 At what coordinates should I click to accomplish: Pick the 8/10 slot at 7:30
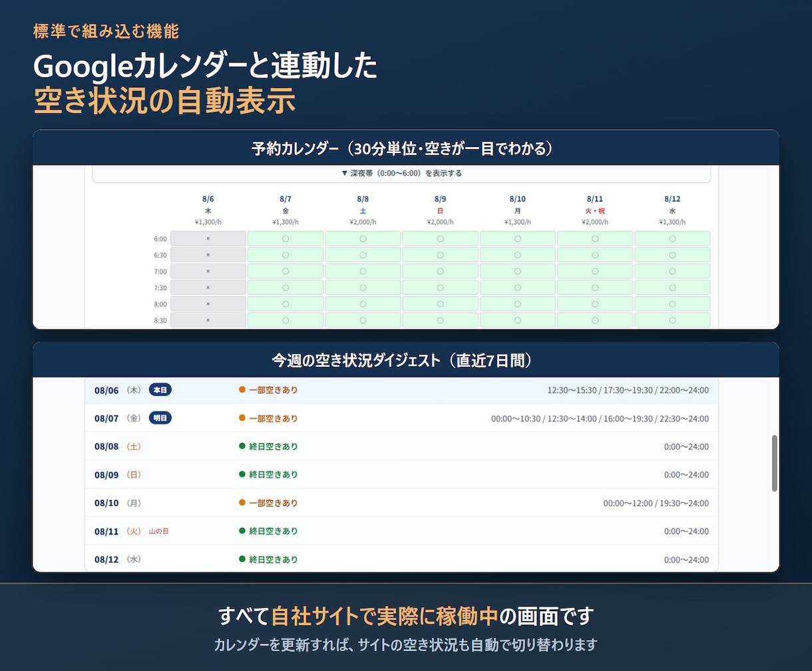(517, 288)
